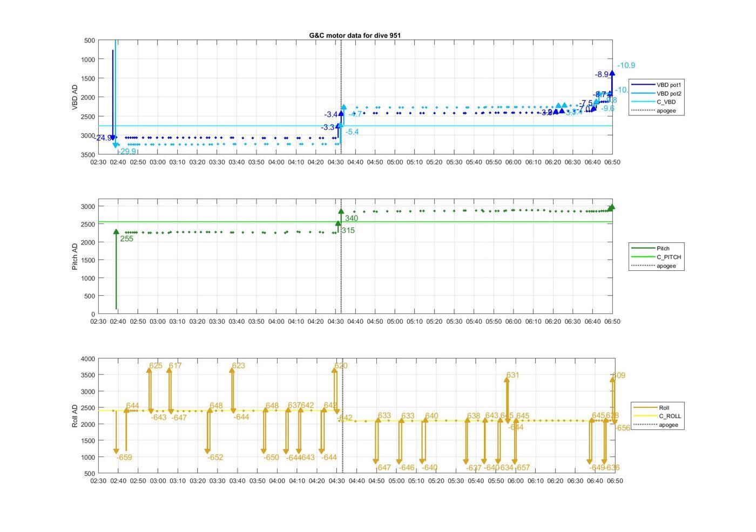Click the "255" pitch data label

pos(126,239)
